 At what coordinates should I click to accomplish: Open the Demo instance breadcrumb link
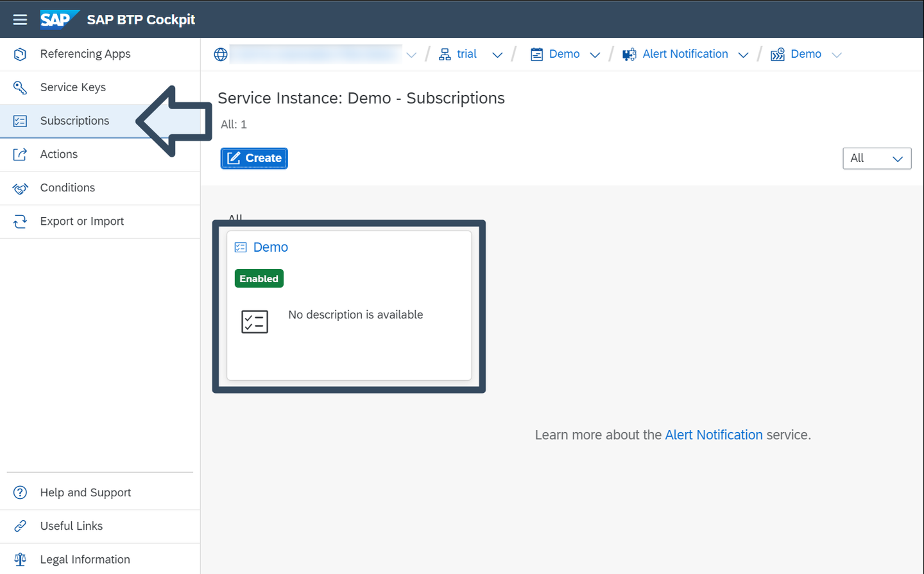click(x=806, y=54)
